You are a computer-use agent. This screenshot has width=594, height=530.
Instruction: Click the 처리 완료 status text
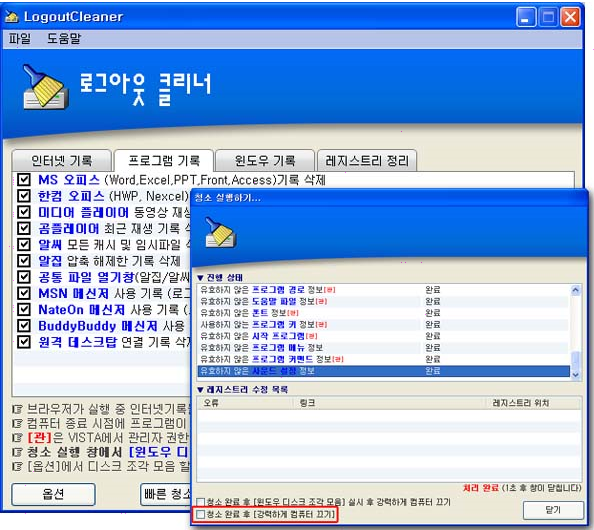click(x=481, y=488)
